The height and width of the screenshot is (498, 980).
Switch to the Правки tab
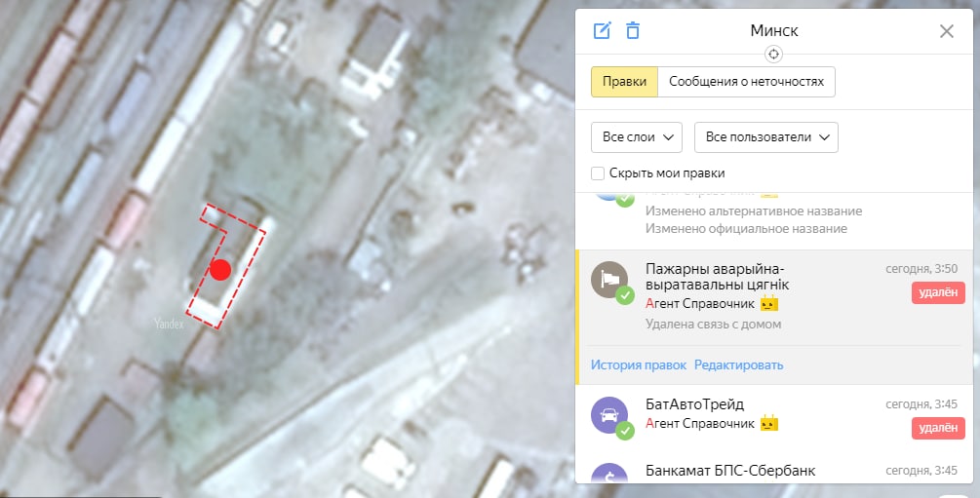[x=624, y=82]
